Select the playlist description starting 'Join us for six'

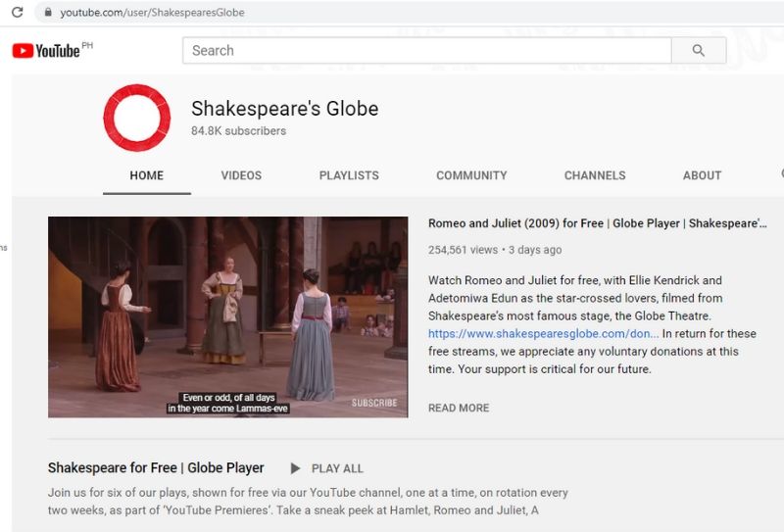(308, 502)
